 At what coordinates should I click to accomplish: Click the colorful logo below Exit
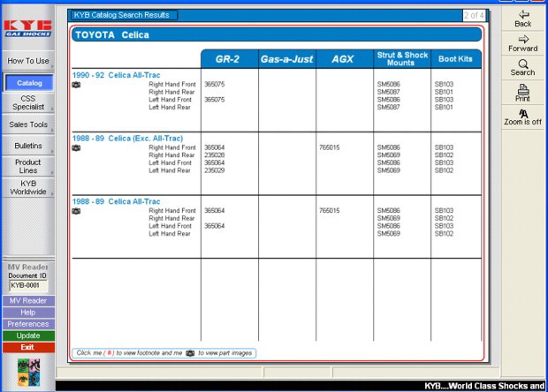click(28, 371)
